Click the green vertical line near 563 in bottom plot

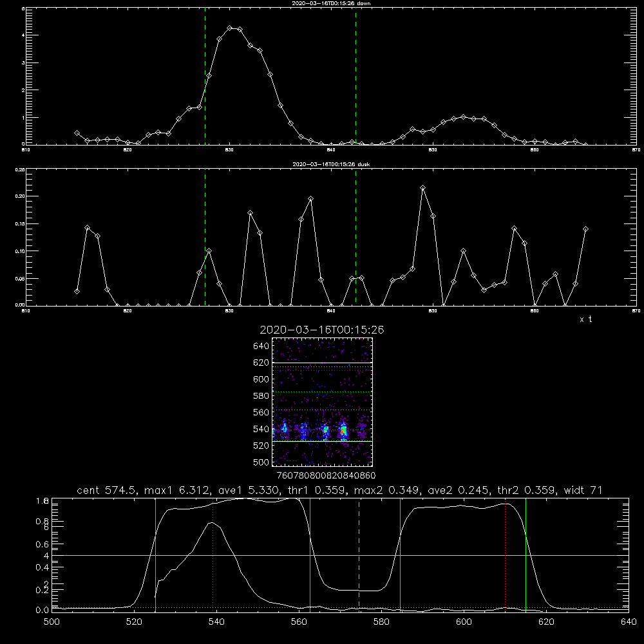point(310,554)
